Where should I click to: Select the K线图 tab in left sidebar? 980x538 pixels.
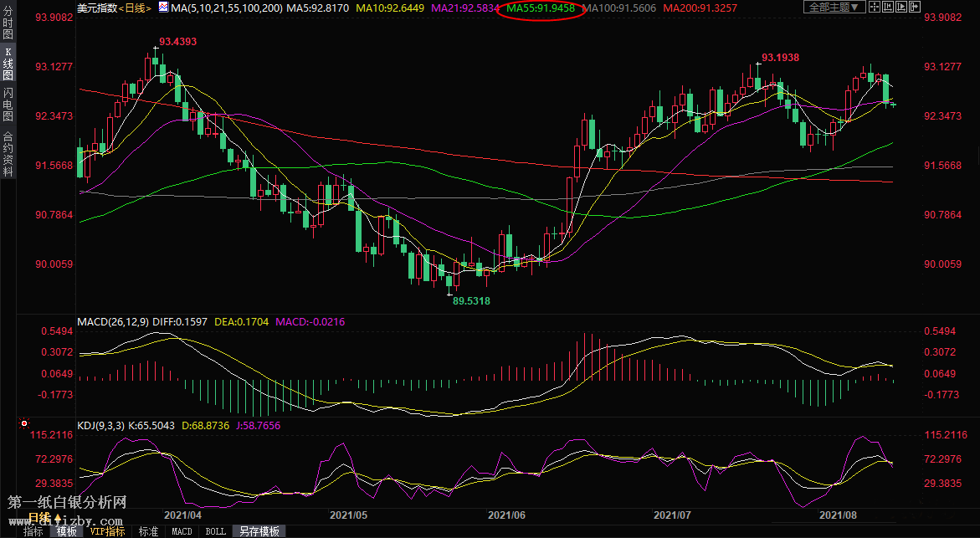pos(8,64)
